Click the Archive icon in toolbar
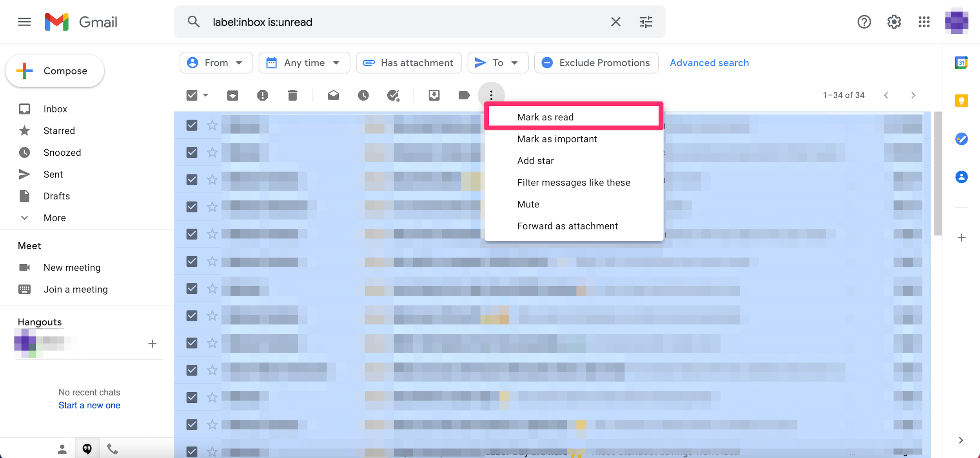The width and height of the screenshot is (980, 458). [232, 95]
